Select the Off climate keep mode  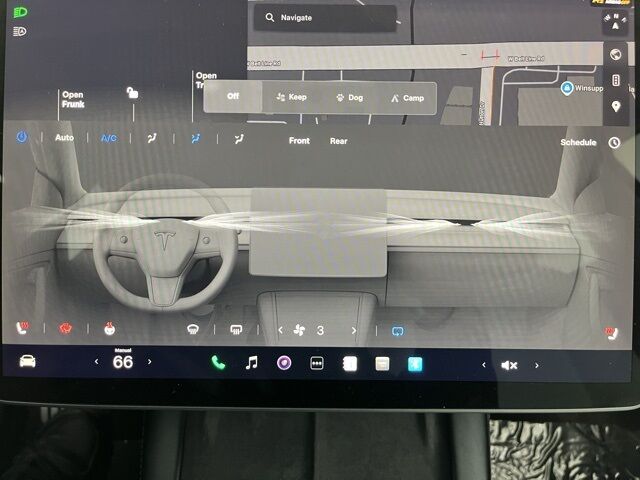pos(233,96)
